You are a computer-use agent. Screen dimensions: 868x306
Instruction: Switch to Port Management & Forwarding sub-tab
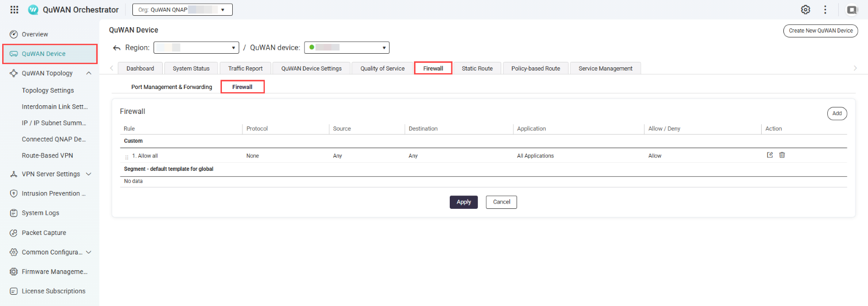pyautogui.click(x=171, y=87)
